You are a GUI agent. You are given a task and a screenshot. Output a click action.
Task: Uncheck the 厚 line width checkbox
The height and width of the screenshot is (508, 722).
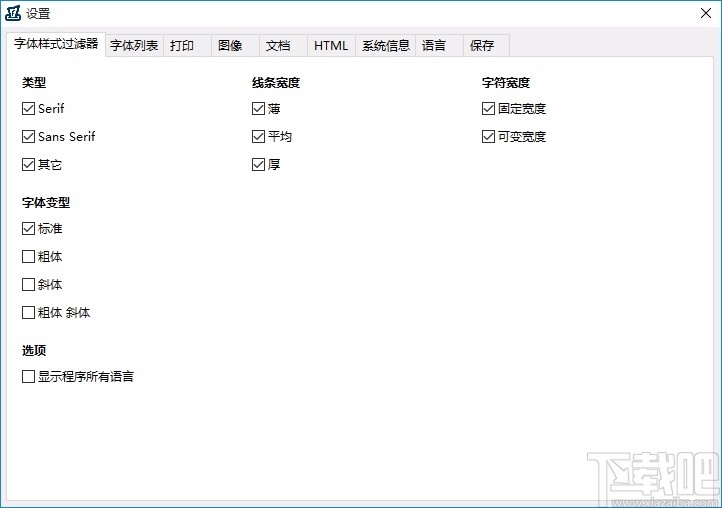[x=258, y=164]
